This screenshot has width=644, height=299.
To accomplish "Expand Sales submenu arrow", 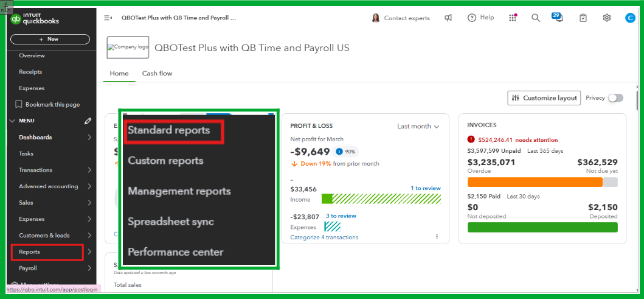I will (89, 203).
